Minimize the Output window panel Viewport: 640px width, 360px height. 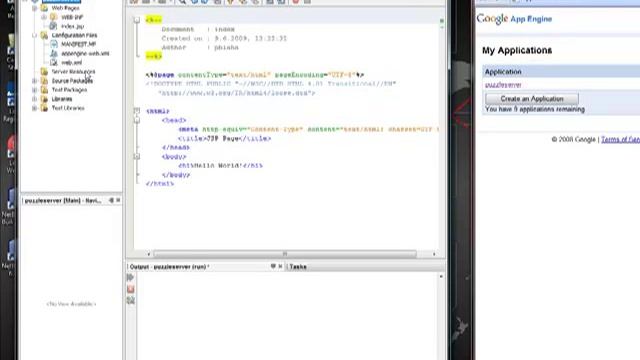tap(273, 266)
